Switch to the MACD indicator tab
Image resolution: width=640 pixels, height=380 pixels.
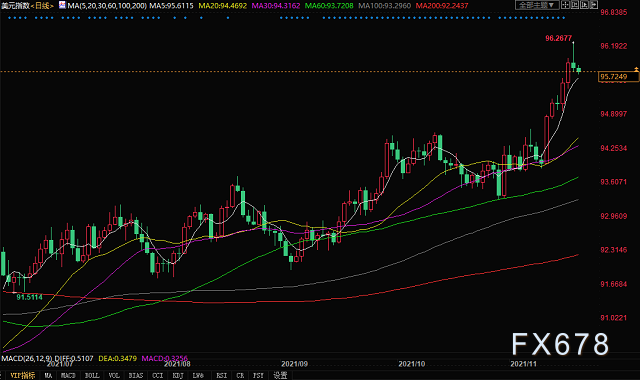68,376
